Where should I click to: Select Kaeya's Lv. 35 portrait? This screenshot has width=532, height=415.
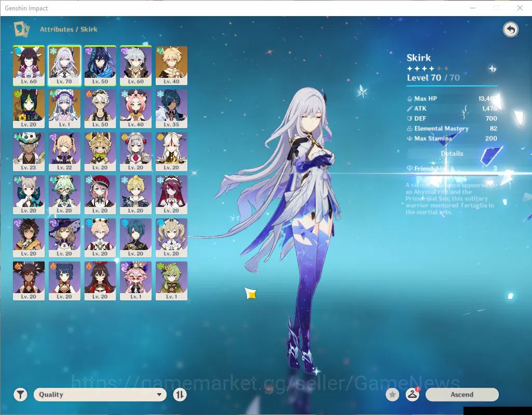click(x=171, y=108)
